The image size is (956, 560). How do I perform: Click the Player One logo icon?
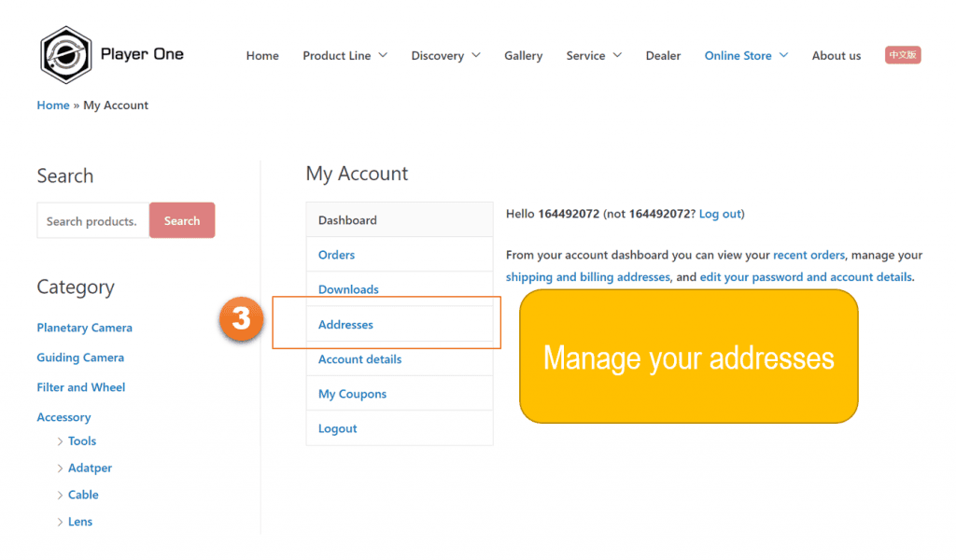pyautogui.click(x=65, y=54)
